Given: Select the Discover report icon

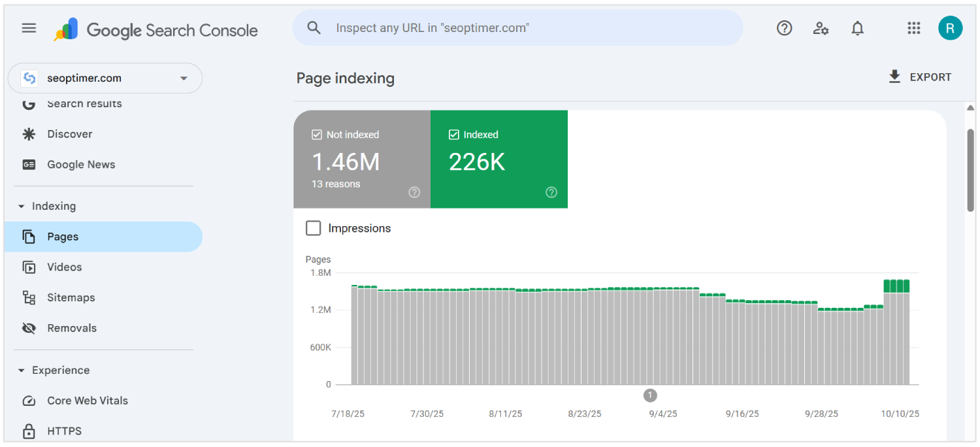Looking at the screenshot, I should pyautogui.click(x=29, y=133).
